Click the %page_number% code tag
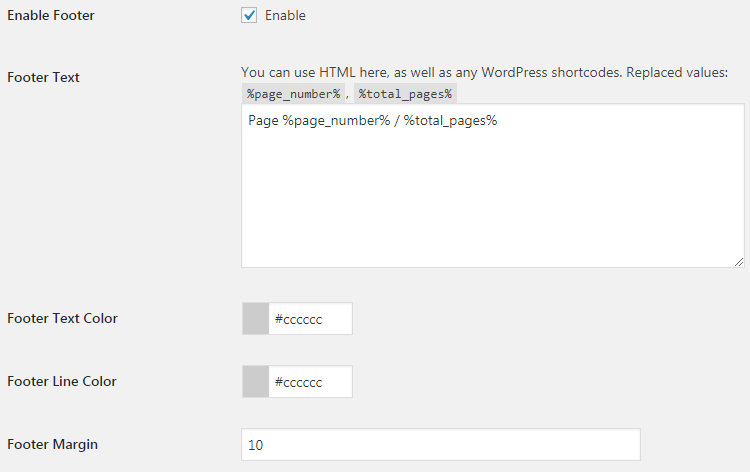The height and width of the screenshot is (472, 750). (x=293, y=94)
